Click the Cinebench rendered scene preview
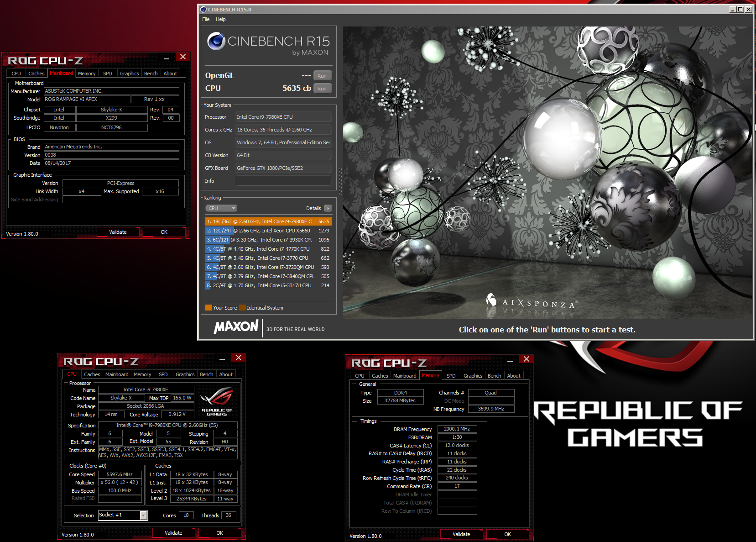 point(548,172)
